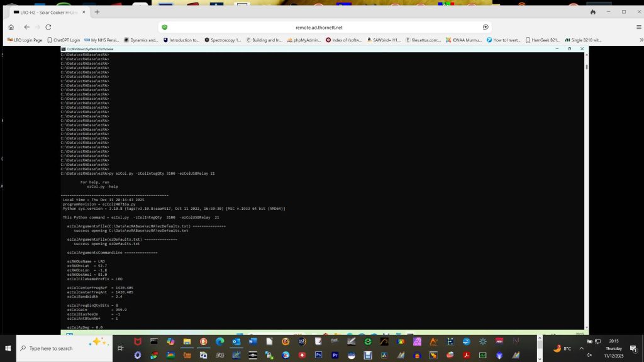644x362 pixels.
Task: Click the fire button in title bar
Action: coord(592,12)
